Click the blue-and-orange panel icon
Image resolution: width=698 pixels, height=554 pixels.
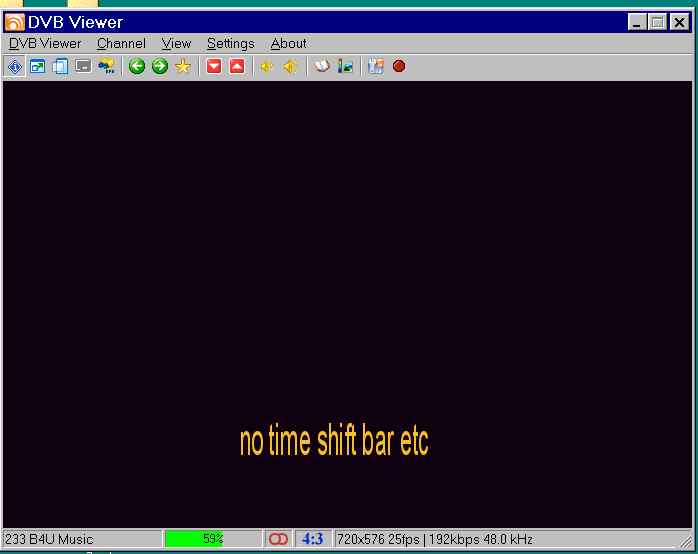coord(376,67)
